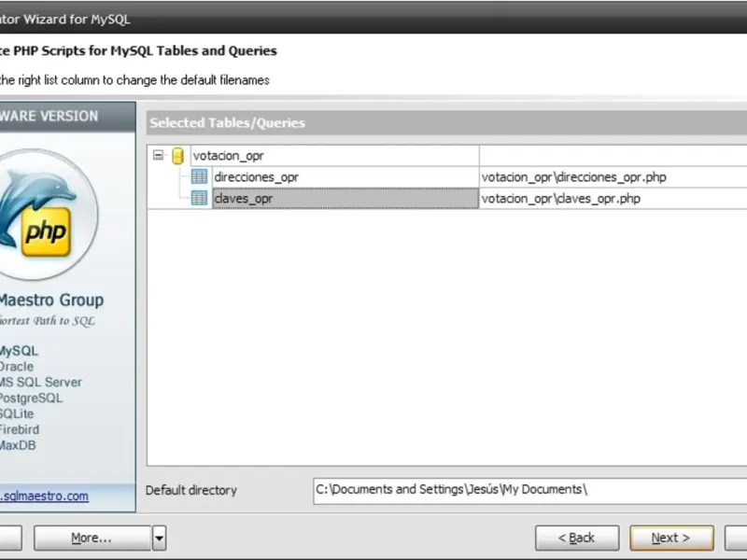Click the Next button

[671, 539]
